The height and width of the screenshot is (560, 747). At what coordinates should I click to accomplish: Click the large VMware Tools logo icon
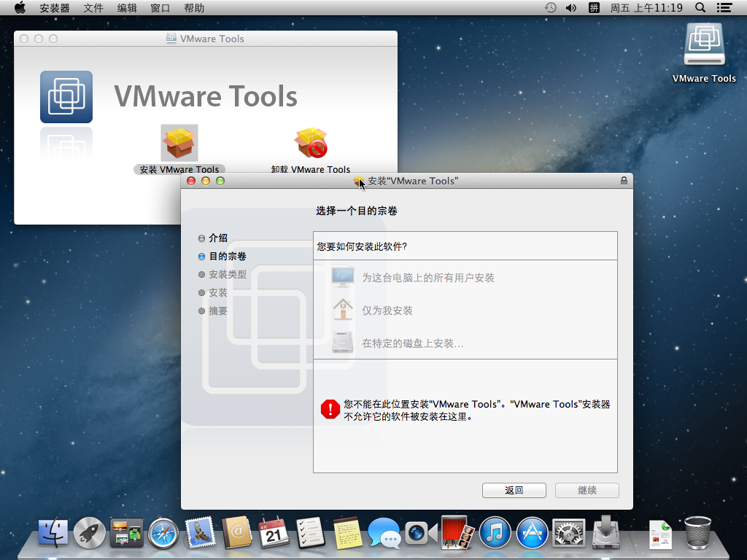[66, 97]
